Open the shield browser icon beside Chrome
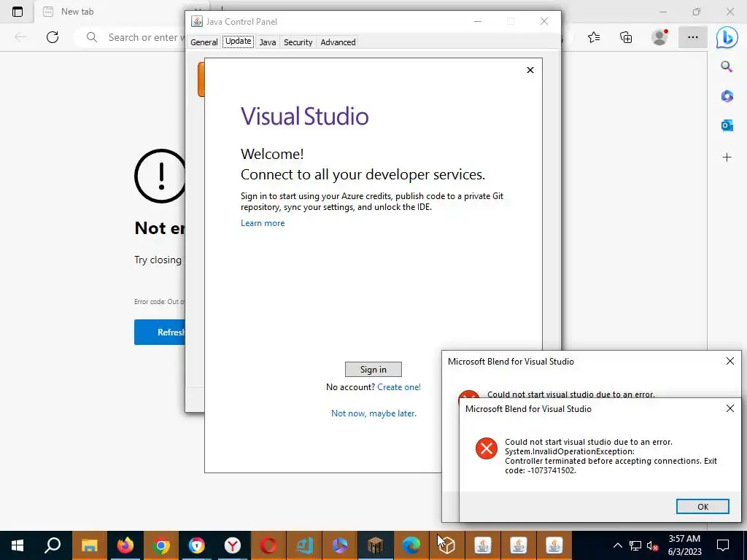This screenshot has width=747, height=560. tap(197, 545)
